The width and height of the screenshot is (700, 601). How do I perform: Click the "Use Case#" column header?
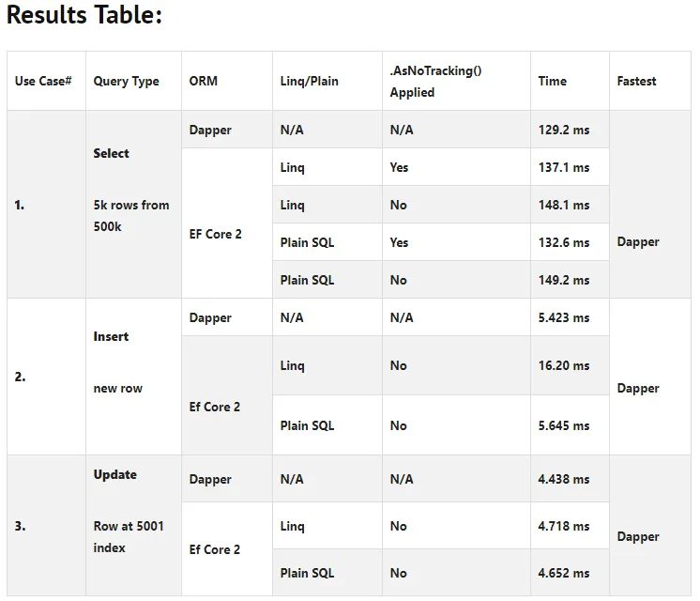tap(43, 82)
